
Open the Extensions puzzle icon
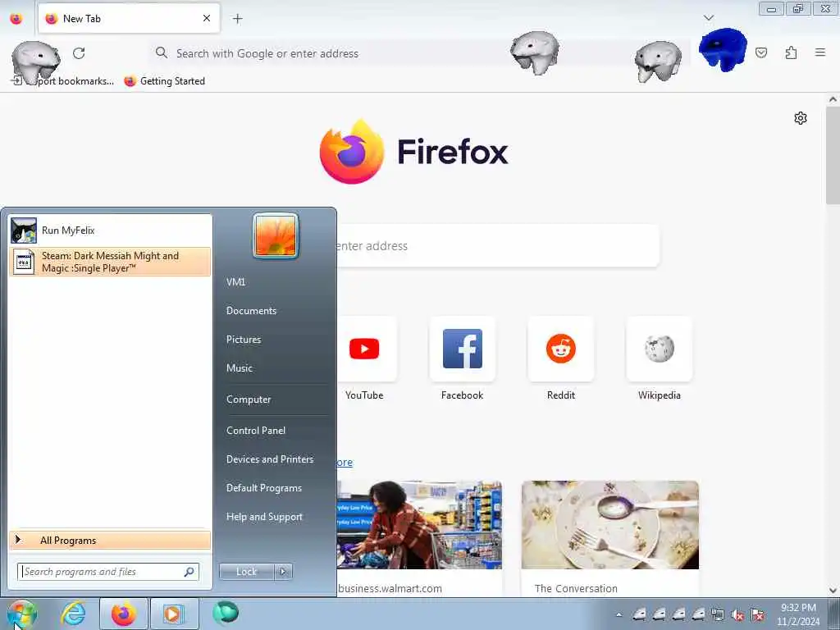pos(791,52)
